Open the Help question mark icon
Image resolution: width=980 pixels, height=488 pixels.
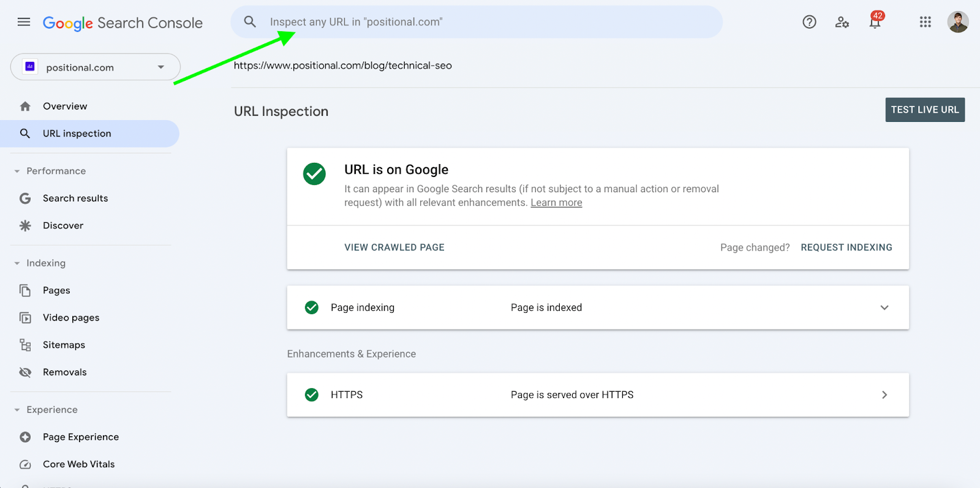(809, 22)
